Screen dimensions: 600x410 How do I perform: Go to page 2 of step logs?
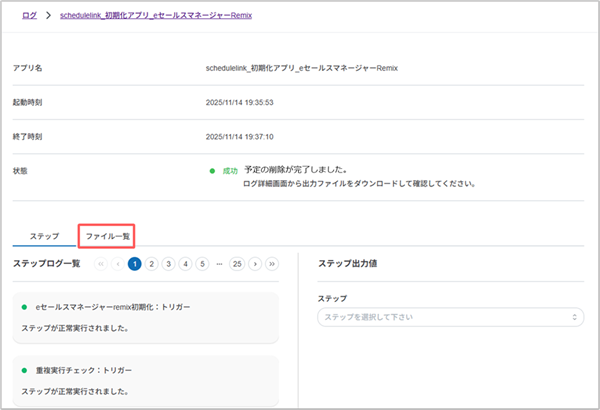point(152,264)
